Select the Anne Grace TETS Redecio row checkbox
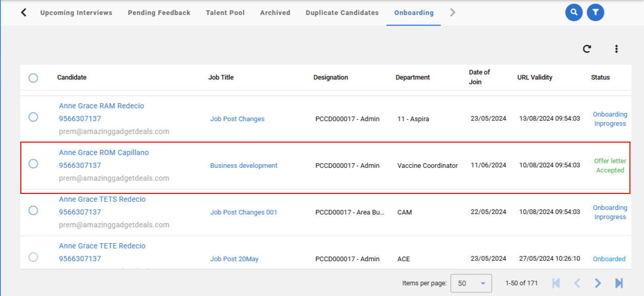Screen dimensions: 644x296 point(33,210)
